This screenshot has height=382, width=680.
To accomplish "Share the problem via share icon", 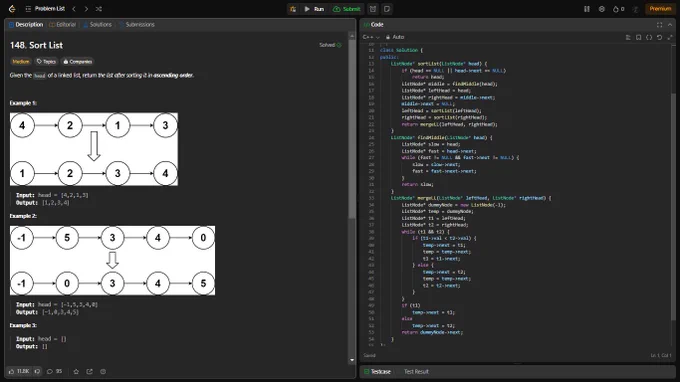I will (x=89, y=372).
